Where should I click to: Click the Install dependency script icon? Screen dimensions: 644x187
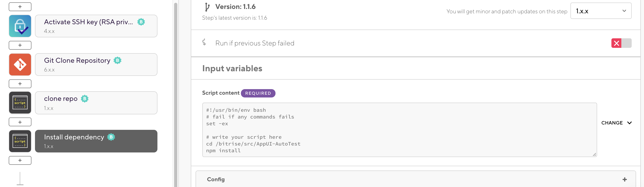point(20,141)
